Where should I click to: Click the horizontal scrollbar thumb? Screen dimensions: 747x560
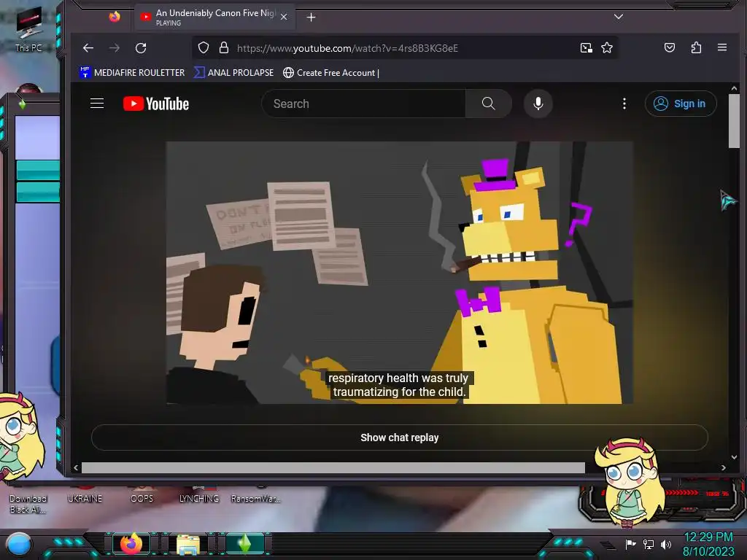[333, 467]
